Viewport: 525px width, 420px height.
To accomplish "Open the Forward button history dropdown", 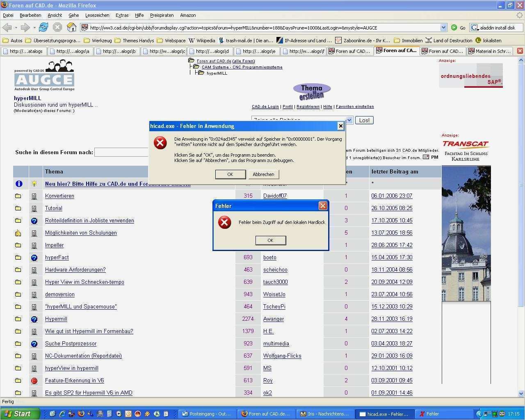I will 34,27.
